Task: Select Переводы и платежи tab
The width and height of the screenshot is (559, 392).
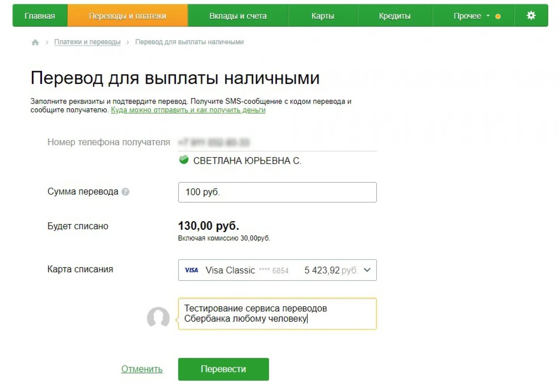Action: pos(127,16)
